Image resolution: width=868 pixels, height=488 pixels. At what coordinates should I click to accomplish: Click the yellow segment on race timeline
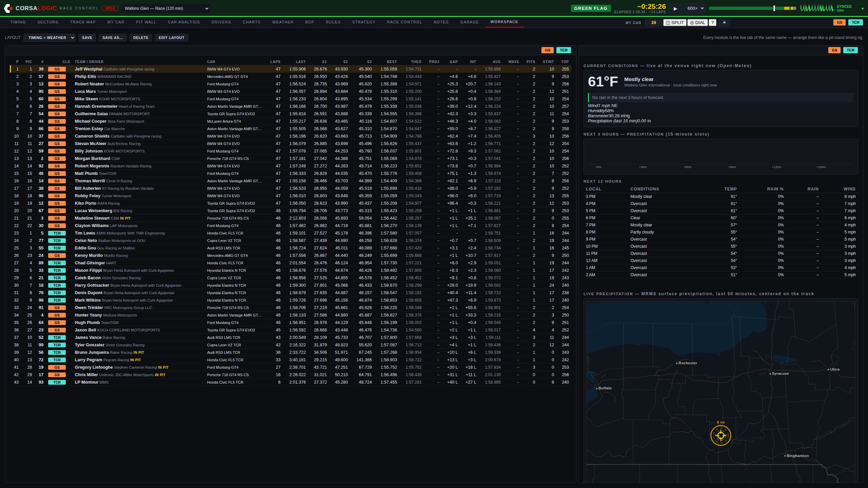click(x=787, y=8)
